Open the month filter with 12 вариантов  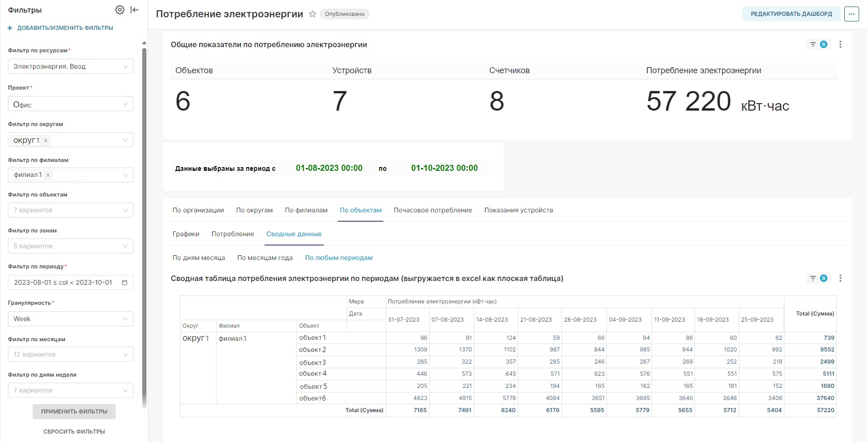coord(70,354)
